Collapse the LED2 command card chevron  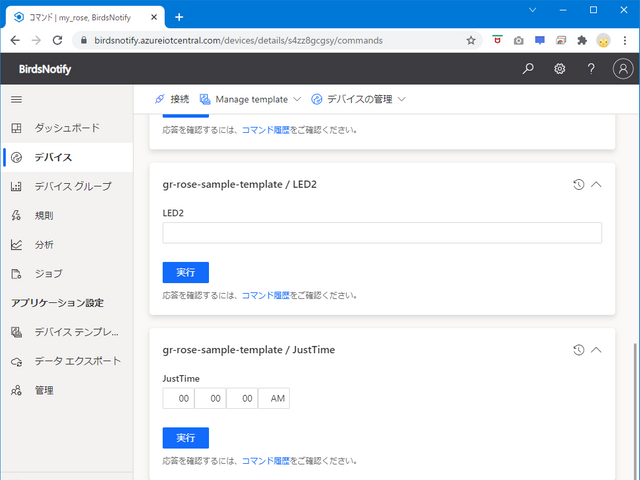click(596, 184)
